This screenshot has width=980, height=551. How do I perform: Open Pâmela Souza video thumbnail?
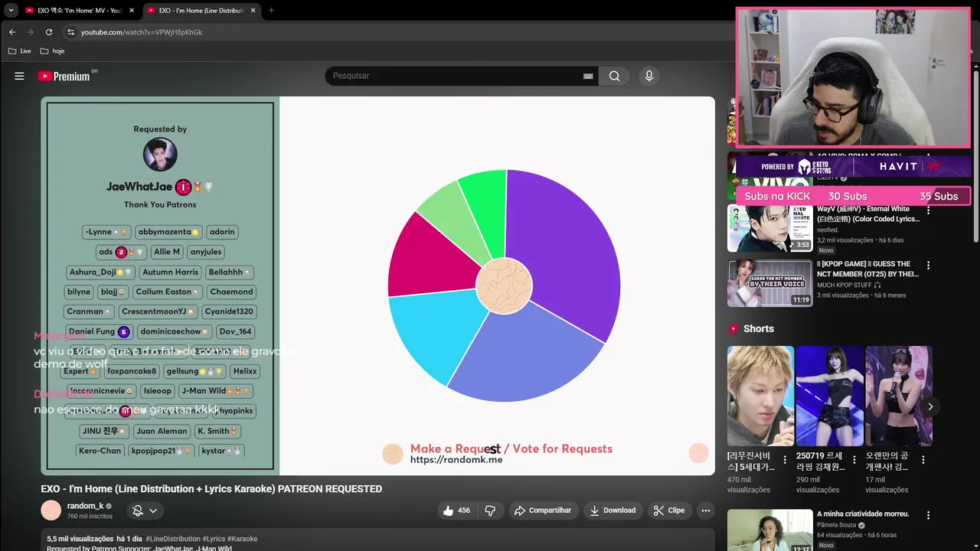click(x=769, y=530)
